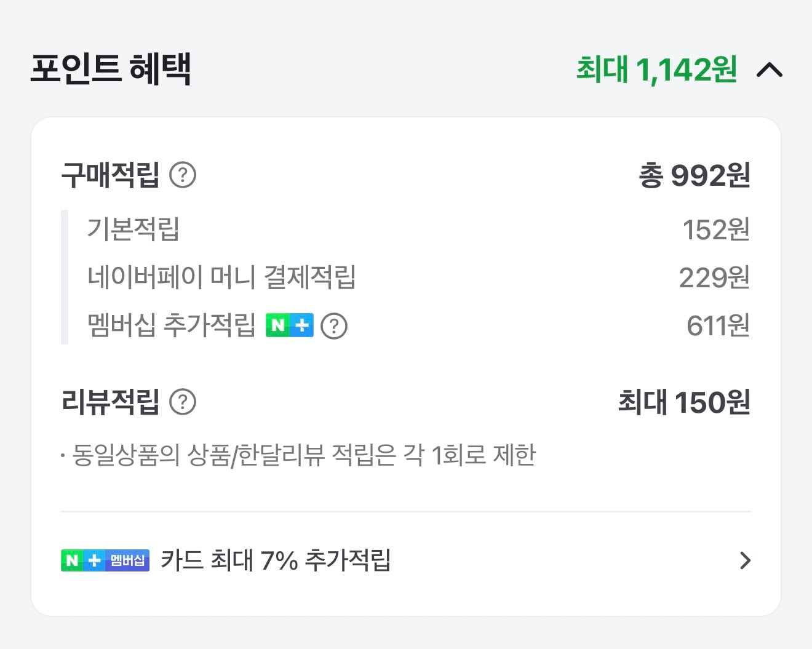Select the blue 멤버십 label icon
Viewport: 812px width, 649px height.
coord(127,560)
